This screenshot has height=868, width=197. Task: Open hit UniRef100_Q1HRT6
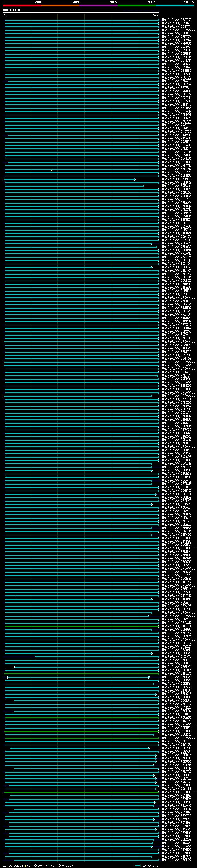(176, 213)
